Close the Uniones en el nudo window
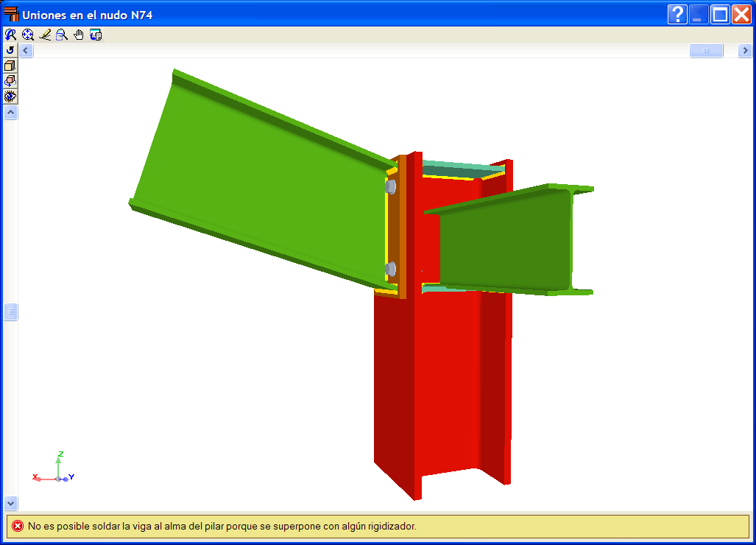The height and width of the screenshot is (545, 756). (741, 15)
